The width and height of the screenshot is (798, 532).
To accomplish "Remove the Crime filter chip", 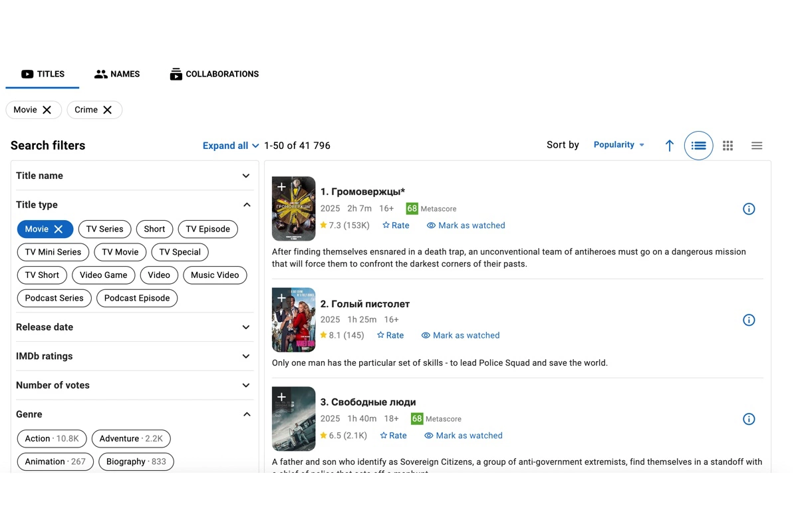I will (x=107, y=110).
